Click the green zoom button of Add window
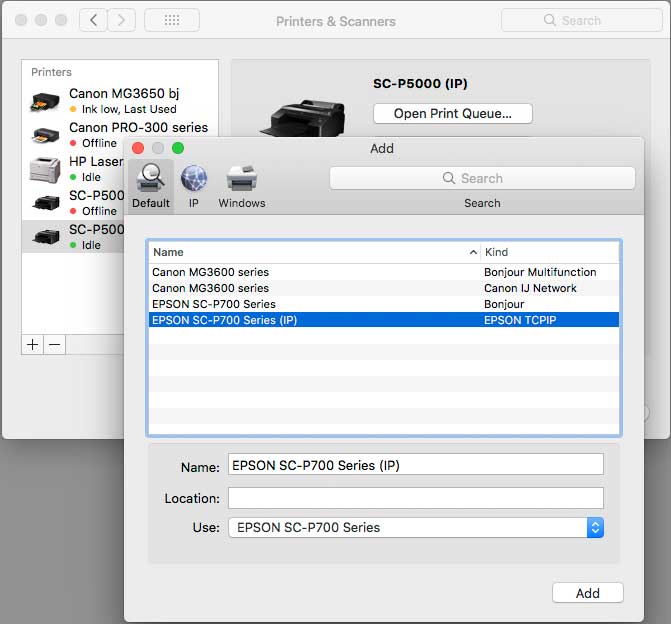The height and width of the screenshot is (624, 671). pos(178,148)
